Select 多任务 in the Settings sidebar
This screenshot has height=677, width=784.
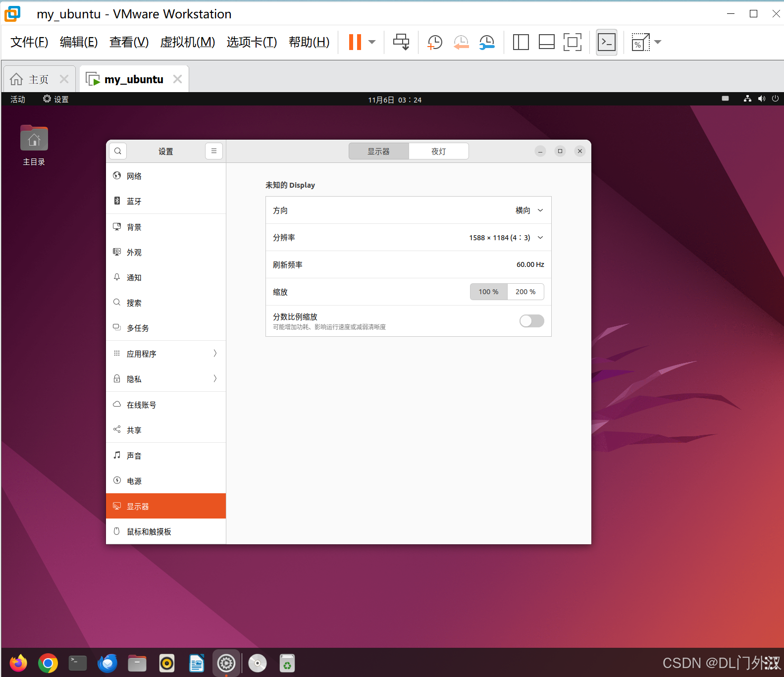click(166, 328)
